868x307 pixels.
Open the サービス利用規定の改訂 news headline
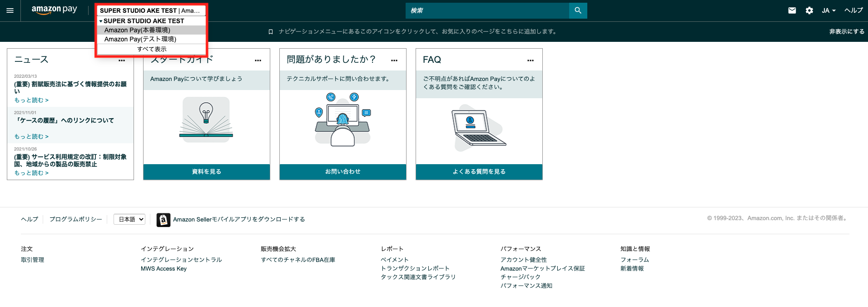(70, 161)
